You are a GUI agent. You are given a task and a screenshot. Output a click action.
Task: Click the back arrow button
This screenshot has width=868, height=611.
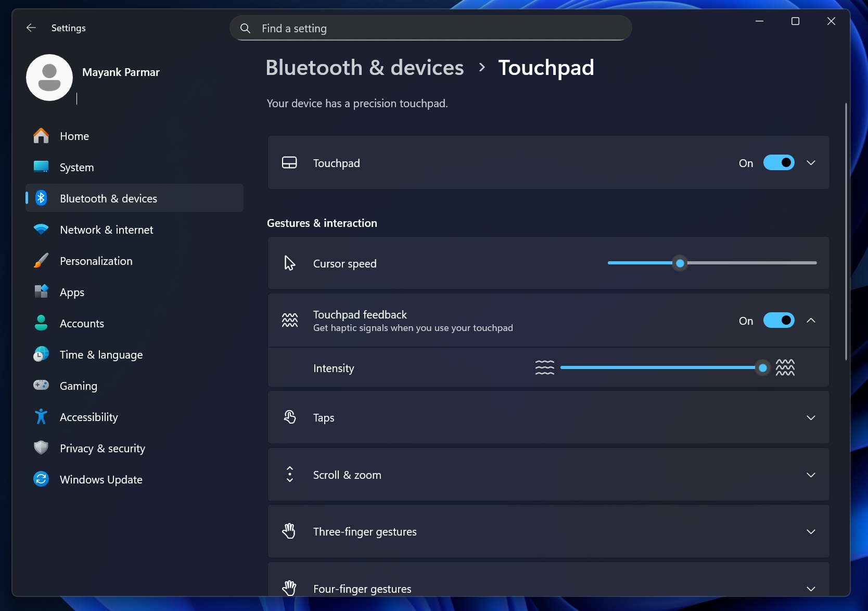pyautogui.click(x=31, y=28)
